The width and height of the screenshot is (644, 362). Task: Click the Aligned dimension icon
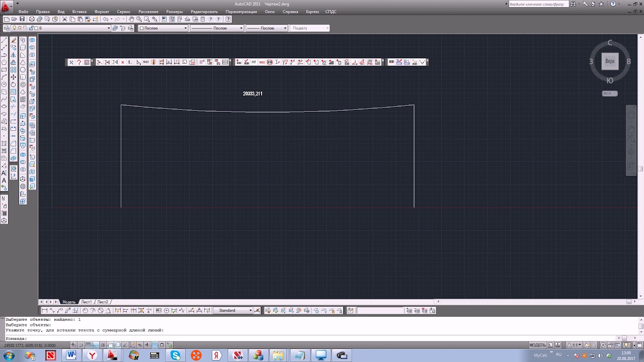point(52,310)
